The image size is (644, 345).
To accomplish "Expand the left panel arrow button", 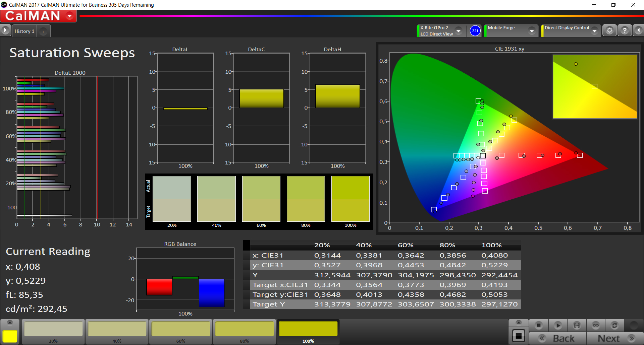I will tap(5, 31).
